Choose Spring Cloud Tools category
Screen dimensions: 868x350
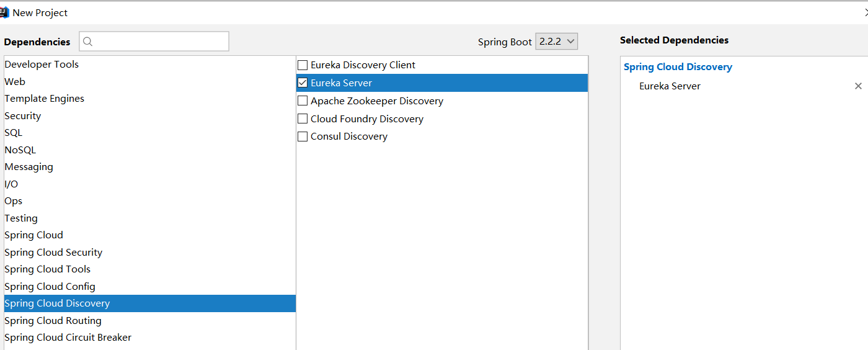(149, 269)
